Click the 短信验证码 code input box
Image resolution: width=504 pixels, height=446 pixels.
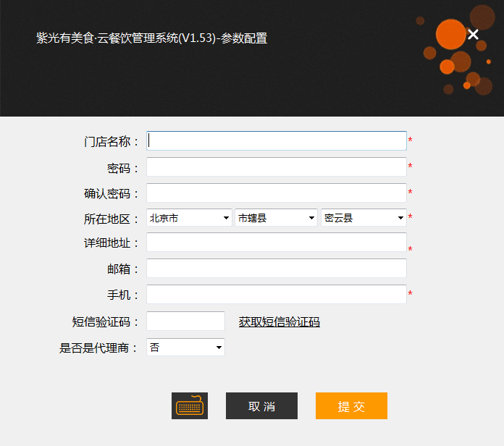[x=185, y=321]
